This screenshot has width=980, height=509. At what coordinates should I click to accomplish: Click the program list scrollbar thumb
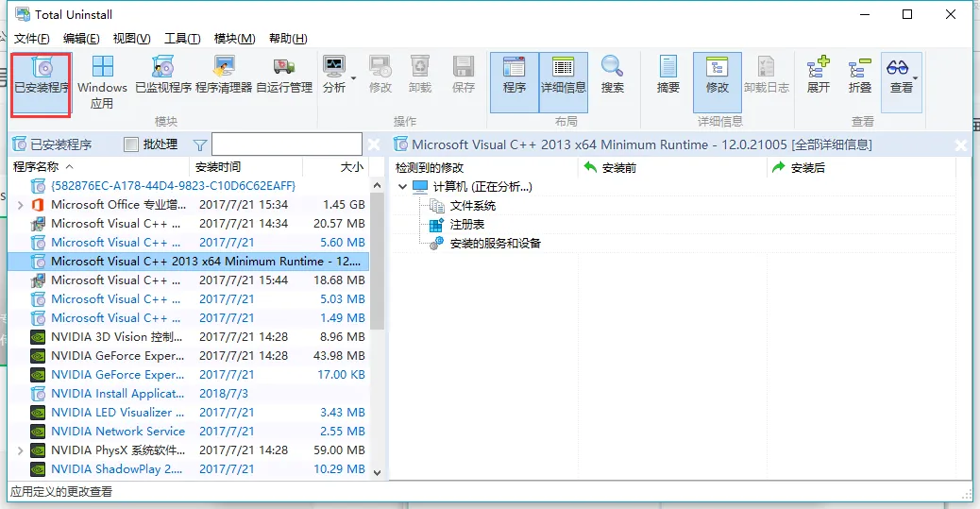pyautogui.click(x=377, y=262)
